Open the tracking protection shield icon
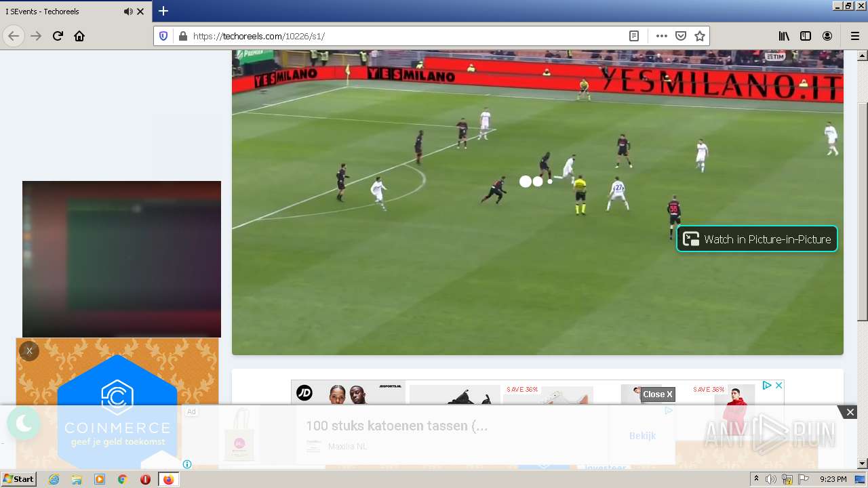The height and width of the screenshot is (488, 868). (x=163, y=36)
